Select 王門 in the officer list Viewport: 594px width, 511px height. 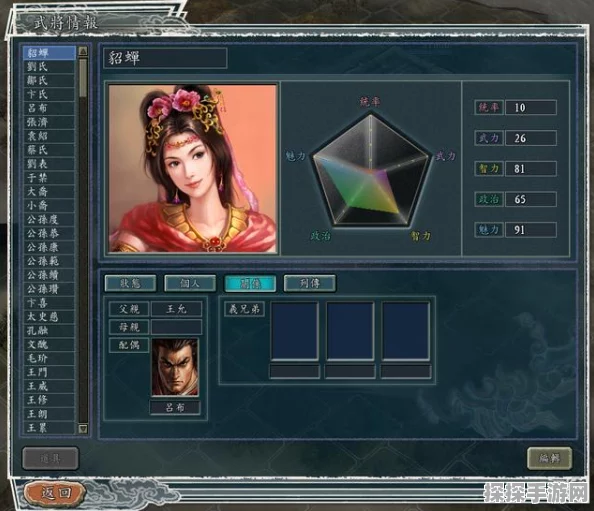point(49,372)
